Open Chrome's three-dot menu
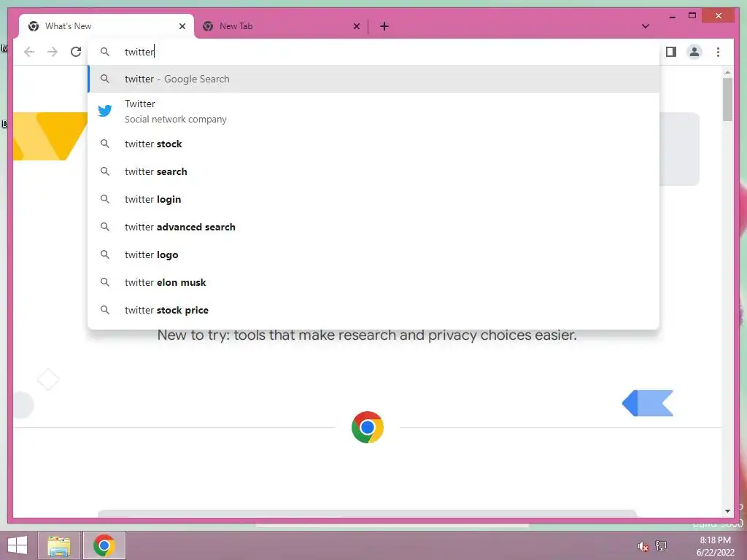 (718, 52)
